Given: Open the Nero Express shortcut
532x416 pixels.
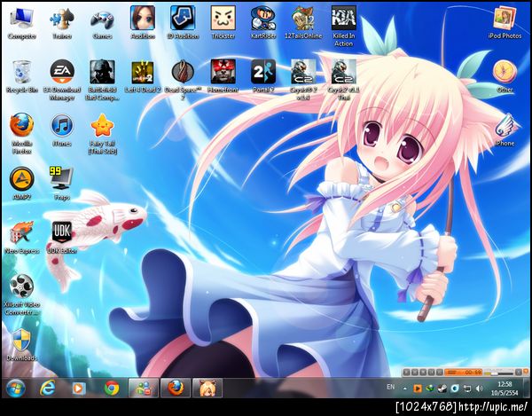Looking at the screenshot, I should 21,238.
